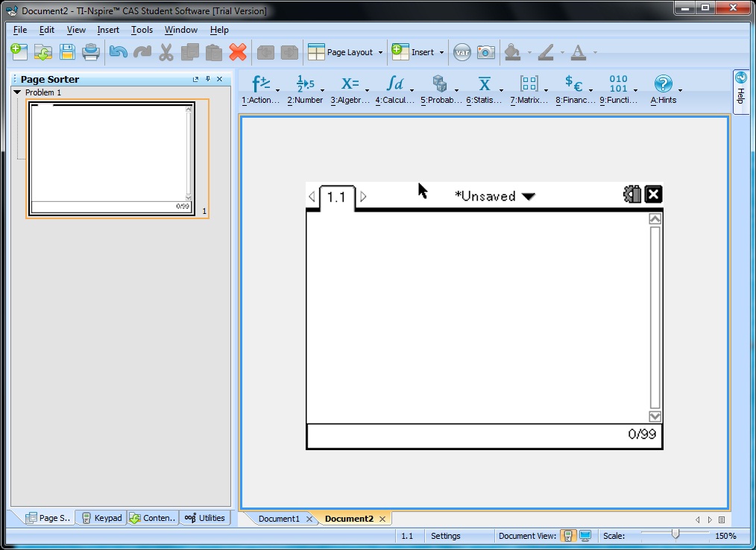This screenshot has height=550, width=756.
Task: Click the Print icon in toolbar
Action: tap(91, 52)
